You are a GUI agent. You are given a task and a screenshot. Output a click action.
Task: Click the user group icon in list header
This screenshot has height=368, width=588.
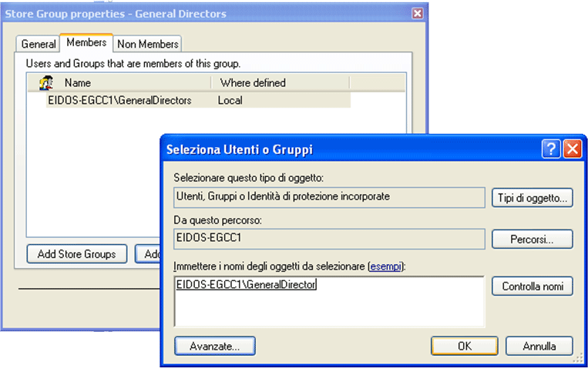pyautogui.click(x=46, y=83)
